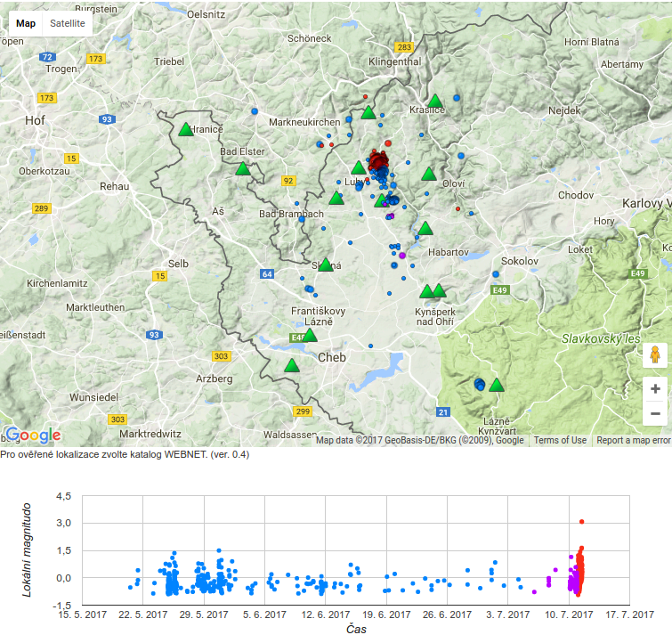Select the highest red point in magnitude chart

pos(581,522)
